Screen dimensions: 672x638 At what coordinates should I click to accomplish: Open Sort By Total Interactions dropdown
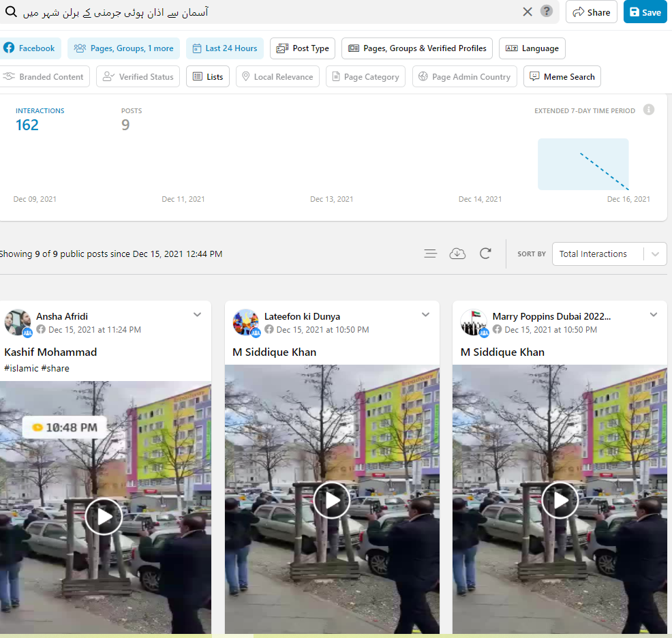point(609,254)
